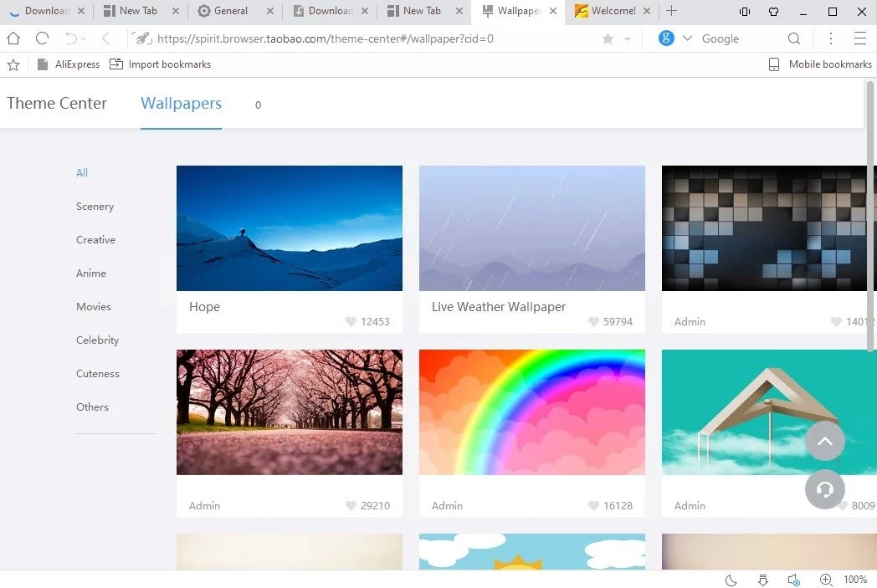Open the hamburger main menu icon

pyautogui.click(x=859, y=38)
